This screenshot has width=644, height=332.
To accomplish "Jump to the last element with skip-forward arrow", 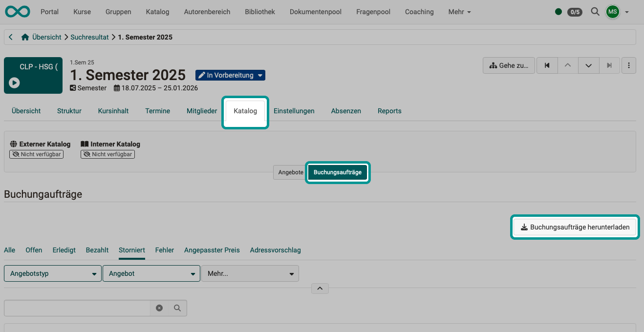I will pyautogui.click(x=609, y=65).
